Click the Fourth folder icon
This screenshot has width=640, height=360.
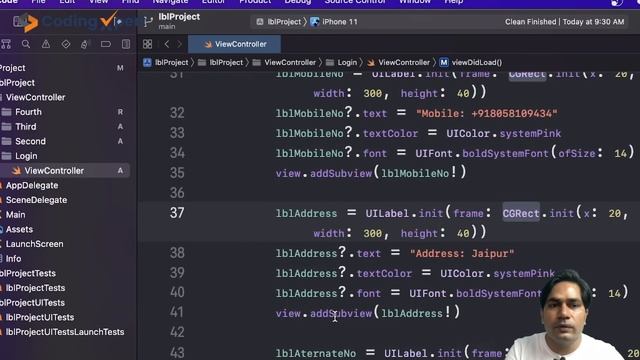pos(7,112)
